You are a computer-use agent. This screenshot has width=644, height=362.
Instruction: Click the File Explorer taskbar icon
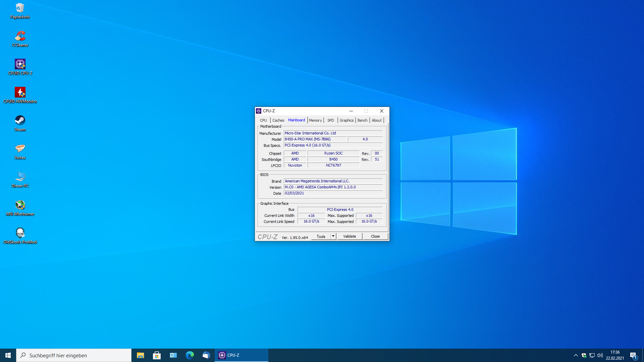click(x=140, y=355)
